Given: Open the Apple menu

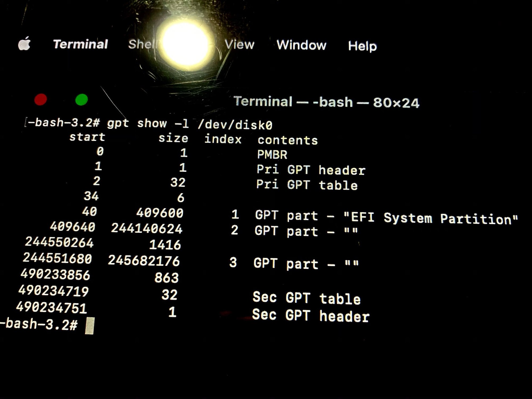Looking at the screenshot, I should (24, 43).
